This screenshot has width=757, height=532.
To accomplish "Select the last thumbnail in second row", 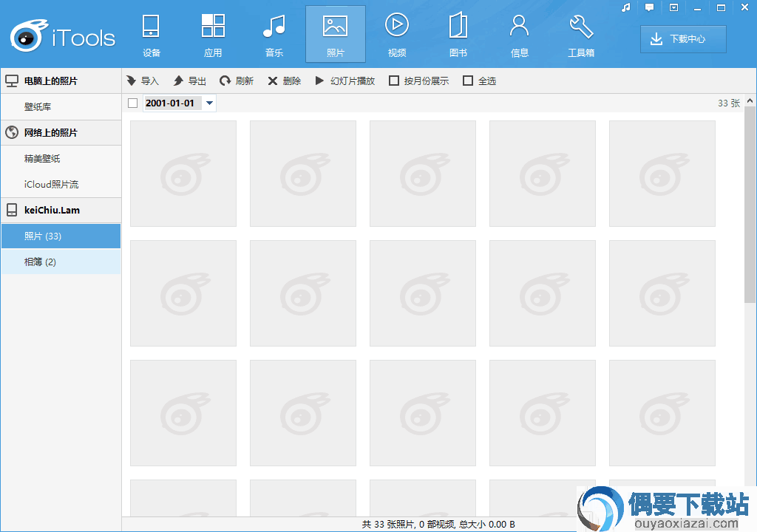I will 662,293.
